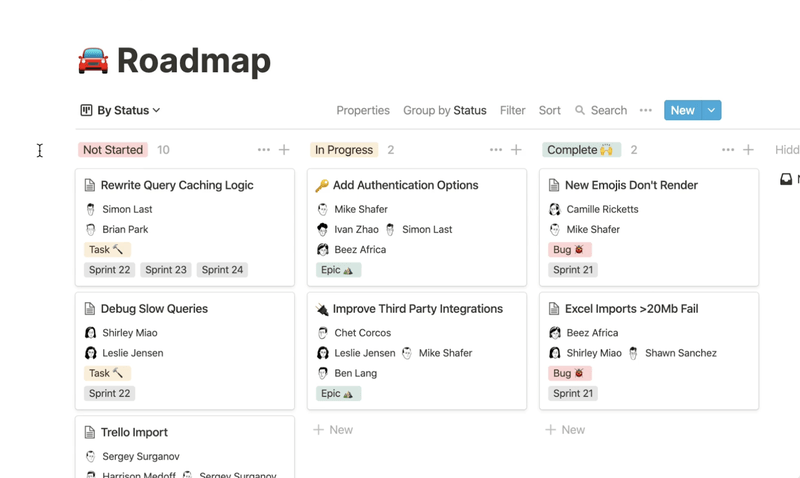The height and width of the screenshot is (478, 800).
Task: Add a card to the In Progress column
Action: 516,149
